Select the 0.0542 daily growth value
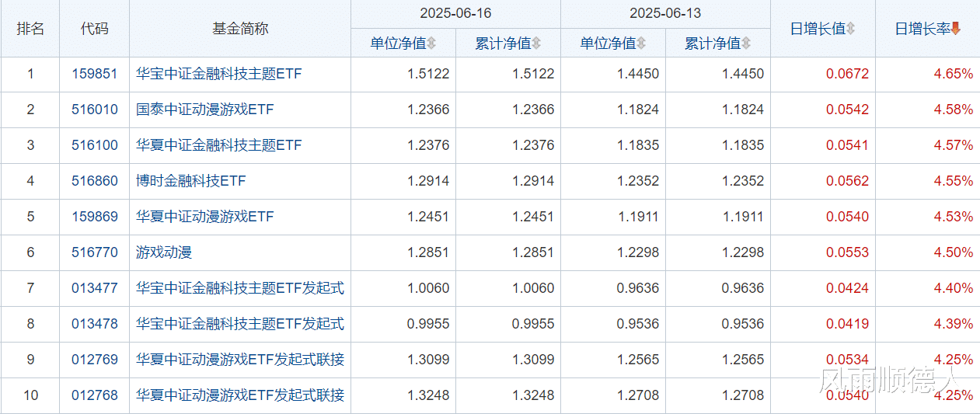This screenshot has width=980, height=414. pyautogui.click(x=848, y=110)
